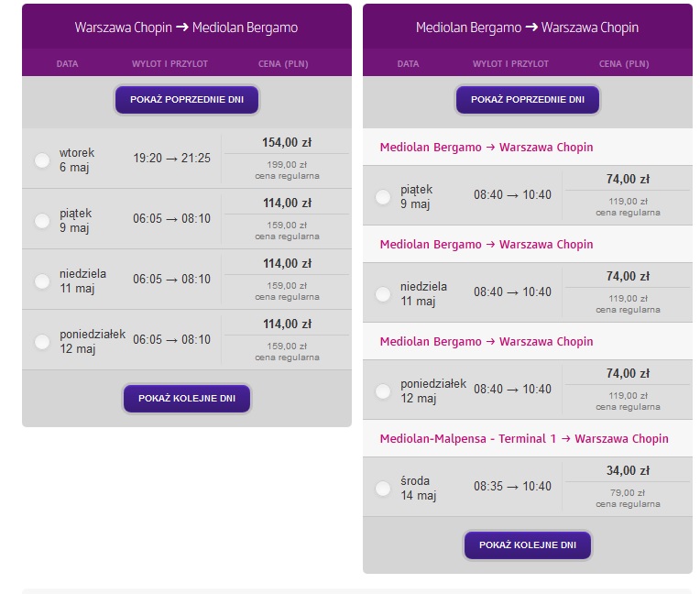Click the 08:35 → 10:40 flight time
This screenshot has height=594, width=700.
point(512,486)
